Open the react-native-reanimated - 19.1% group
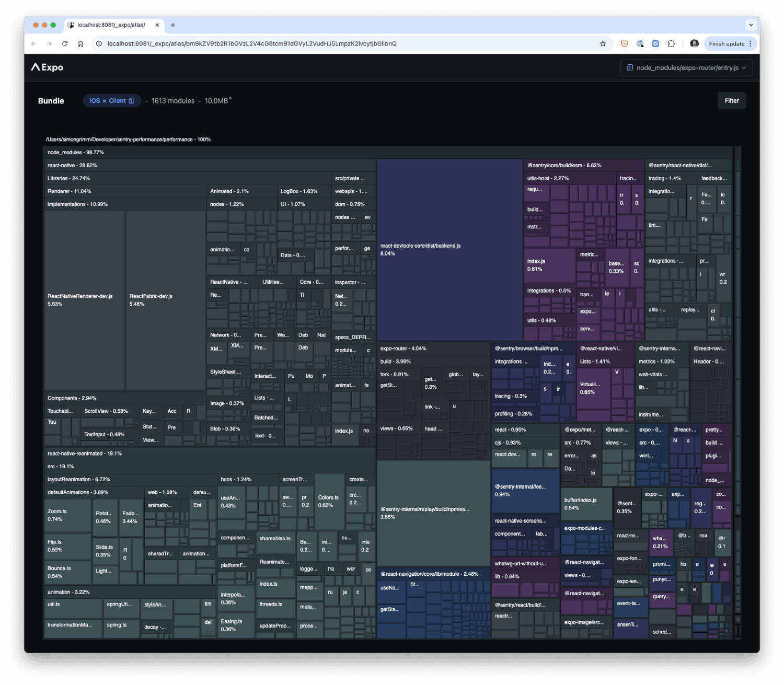Viewport: 784px width, 685px height. pos(210,454)
